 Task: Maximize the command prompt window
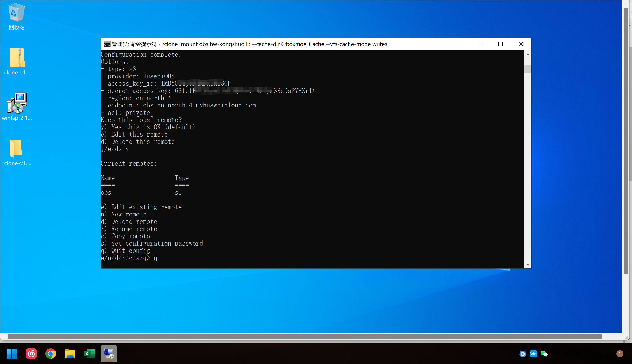pos(500,44)
